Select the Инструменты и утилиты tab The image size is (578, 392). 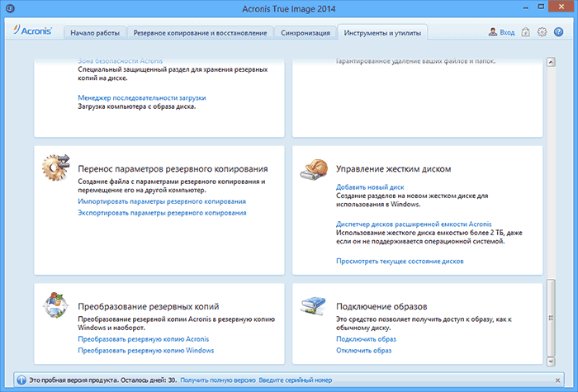coord(382,33)
